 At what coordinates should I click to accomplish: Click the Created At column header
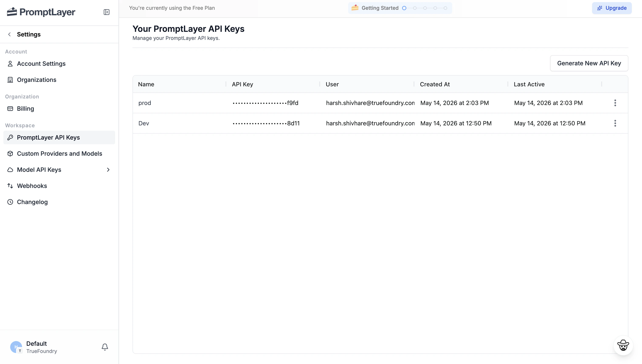coord(435,84)
